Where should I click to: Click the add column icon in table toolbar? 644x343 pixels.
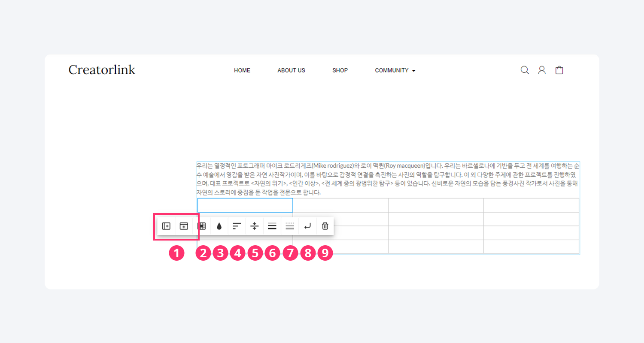coord(166,226)
